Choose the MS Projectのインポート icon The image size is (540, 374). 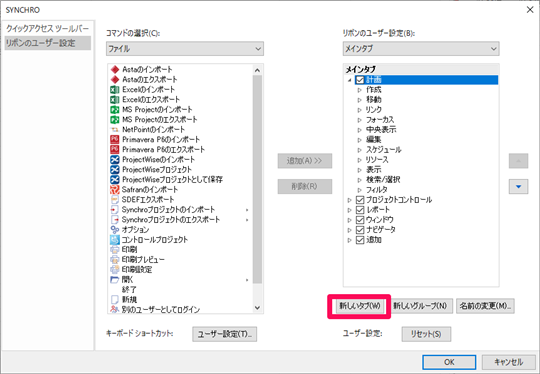click(x=115, y=110)
